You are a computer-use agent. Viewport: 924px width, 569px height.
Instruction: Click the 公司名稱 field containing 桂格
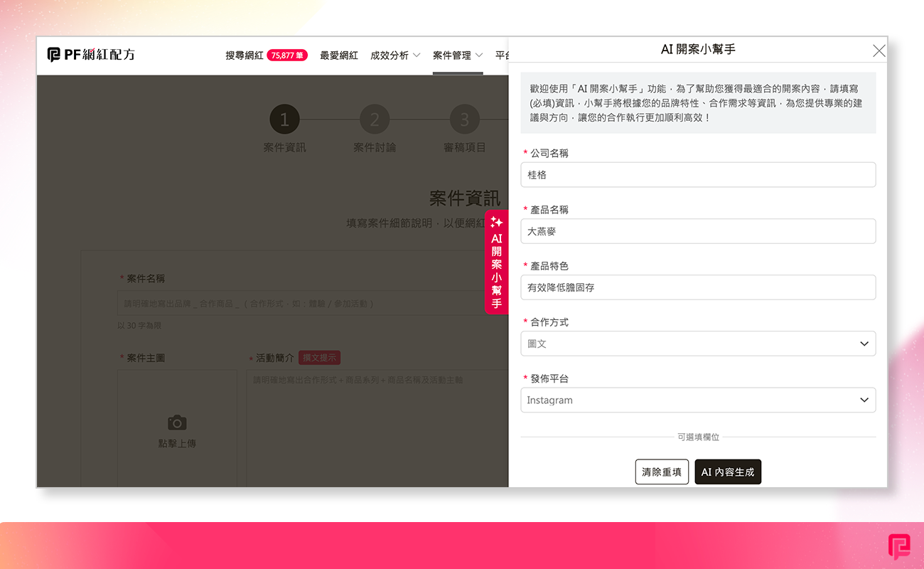click(698, 175)
